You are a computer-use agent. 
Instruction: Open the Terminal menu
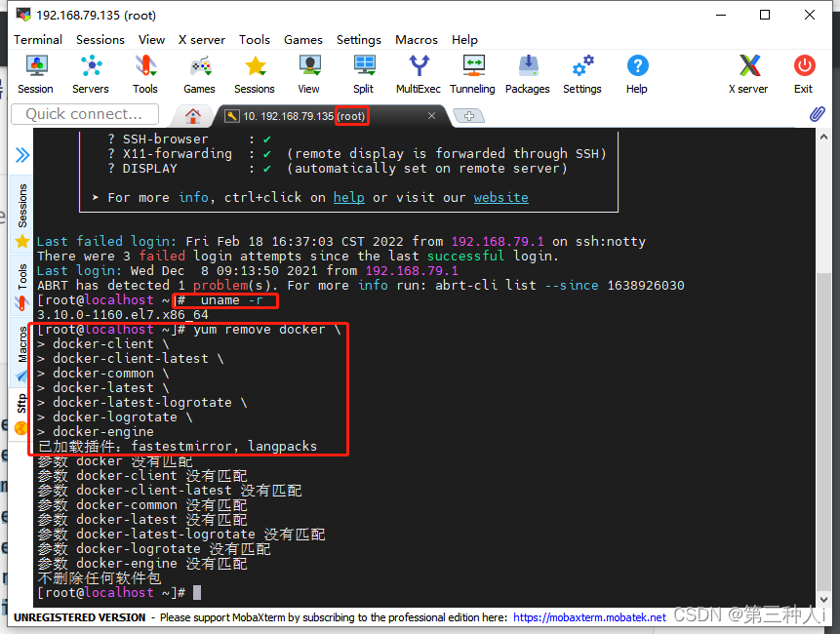click(x=38, y=40)
